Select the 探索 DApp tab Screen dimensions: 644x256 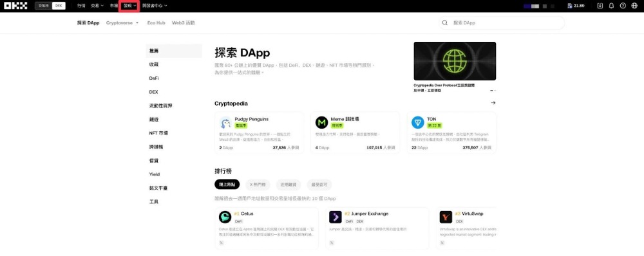(88, 23)
